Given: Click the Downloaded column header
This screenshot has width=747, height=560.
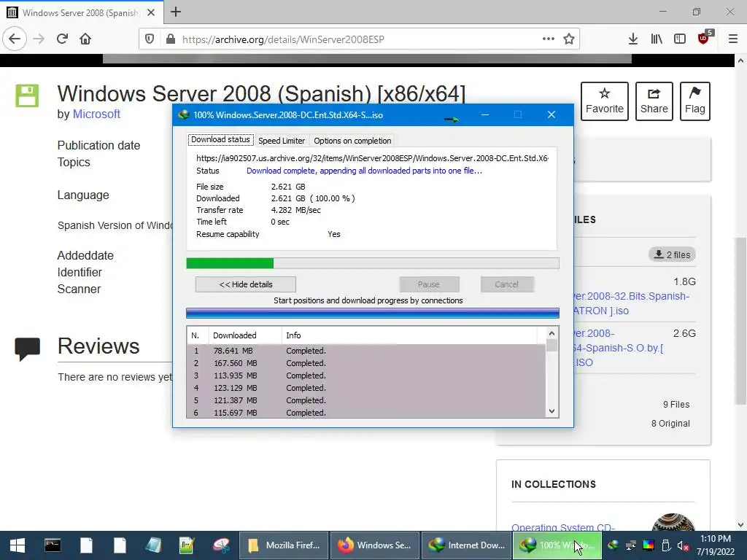Looking at the screenshot, I should 245,335.
